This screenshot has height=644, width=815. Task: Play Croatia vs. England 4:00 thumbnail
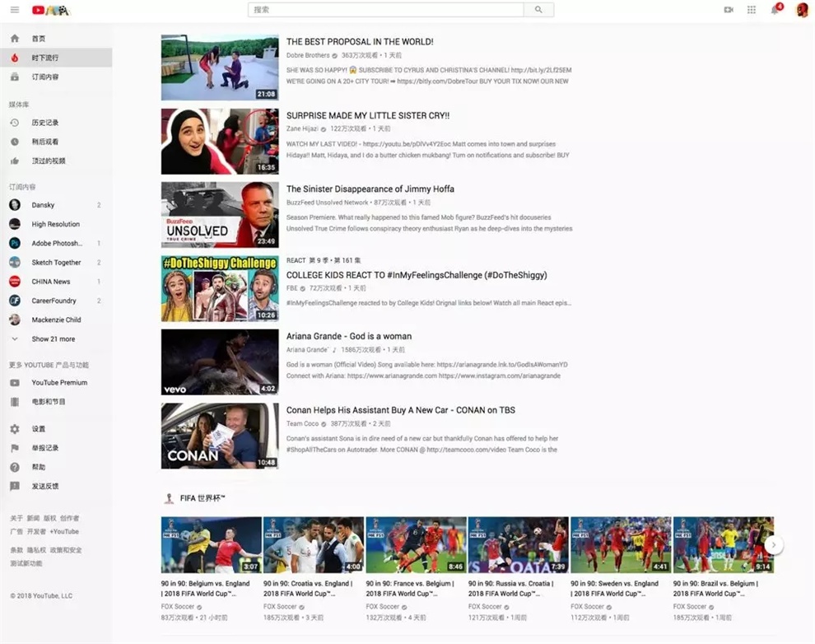coord(314,544)
